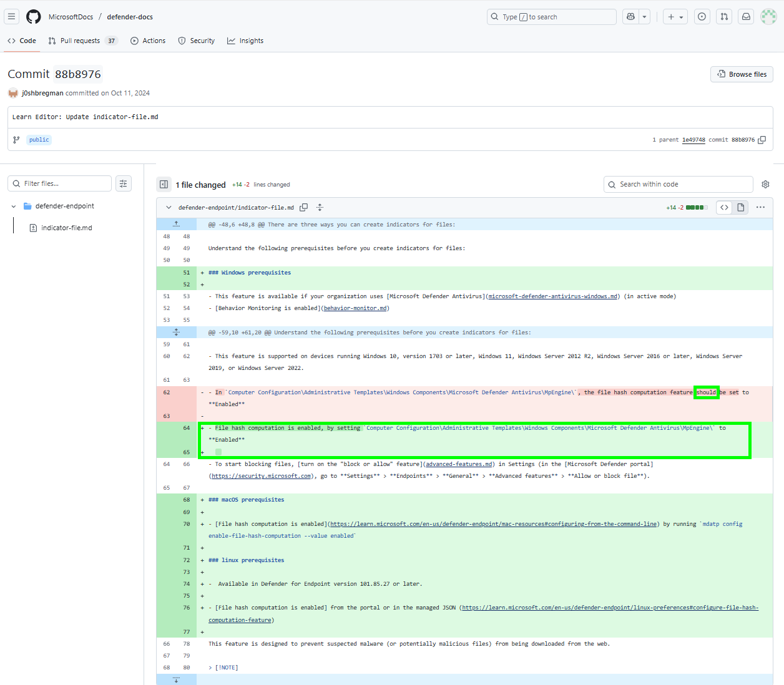Click the '### macOS prerequisites' line
Screen dimensions: 784x685
(246, 500)
